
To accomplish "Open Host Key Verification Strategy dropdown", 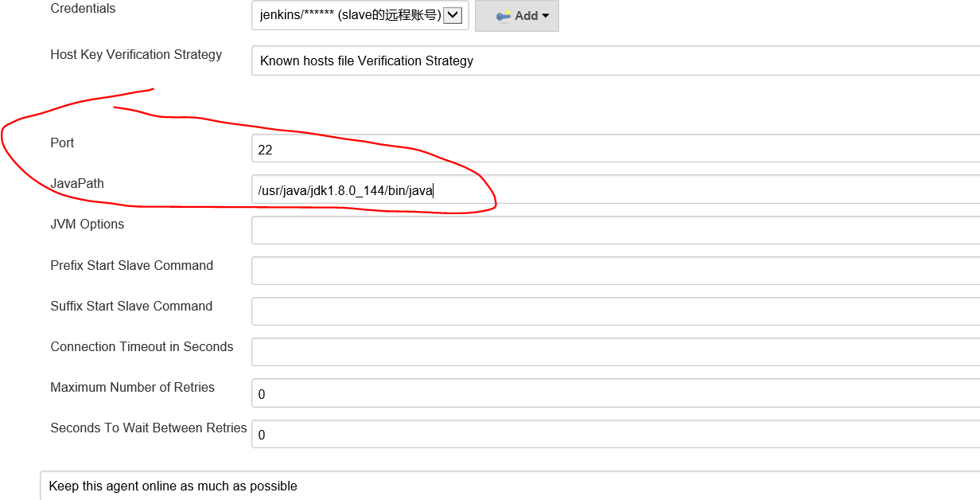I will (616, 61).
